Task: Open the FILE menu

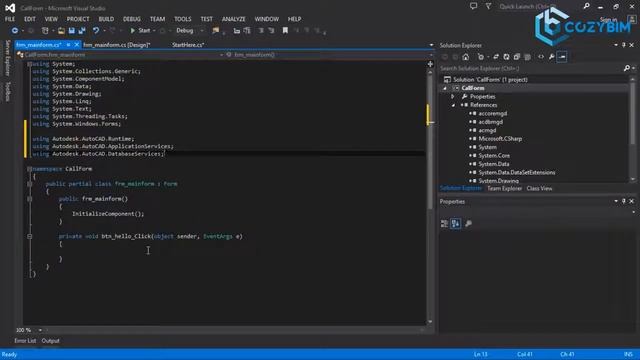Action: [x=10, y=19]
